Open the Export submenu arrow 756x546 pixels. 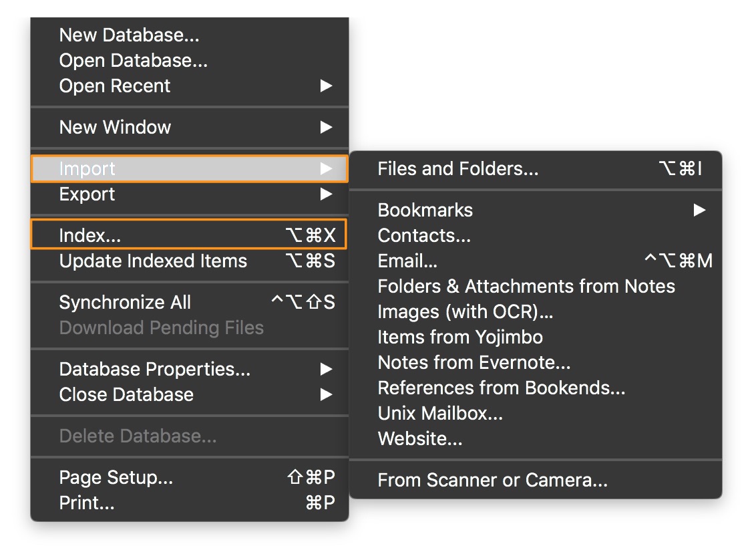pos(326,194)
